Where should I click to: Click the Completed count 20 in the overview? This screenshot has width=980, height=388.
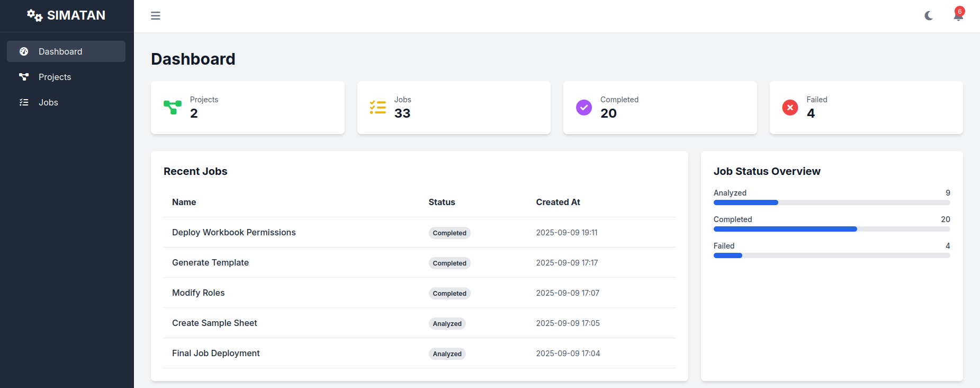pyautogui.click(x=946, y=219)
